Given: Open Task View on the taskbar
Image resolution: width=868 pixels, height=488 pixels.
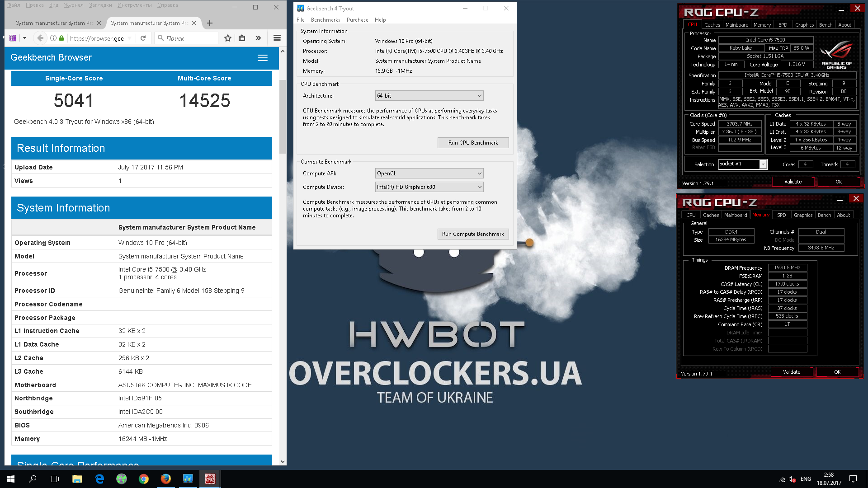Looking at the screenshot, I should point(54,479).
